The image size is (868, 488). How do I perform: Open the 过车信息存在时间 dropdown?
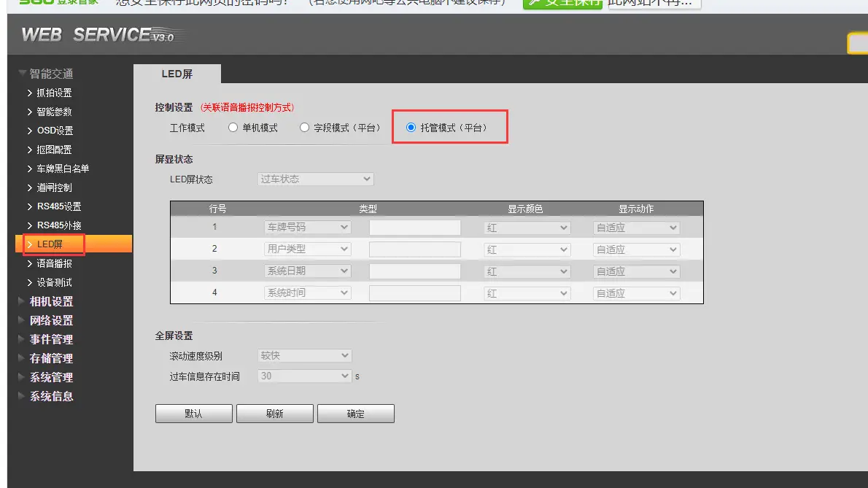(303, 375)
